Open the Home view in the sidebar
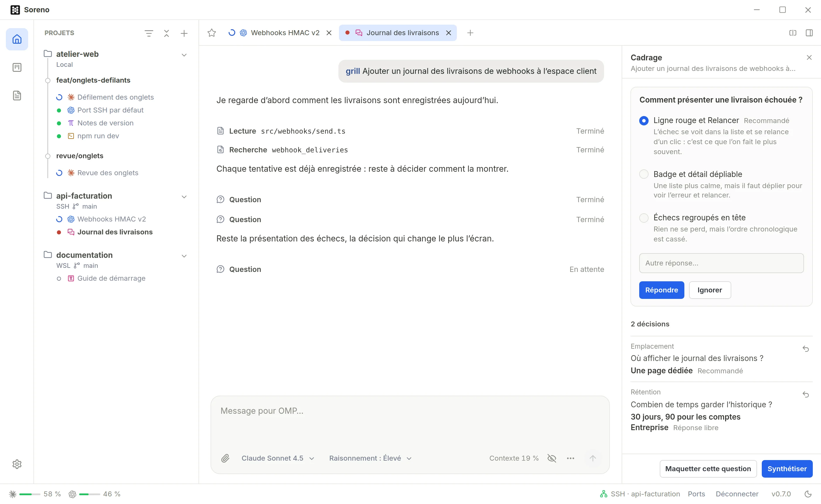821x504 pixels. tap(17, 39)
